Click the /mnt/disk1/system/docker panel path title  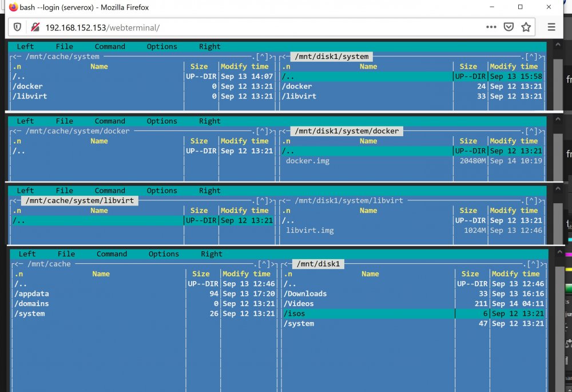point(347,131)
